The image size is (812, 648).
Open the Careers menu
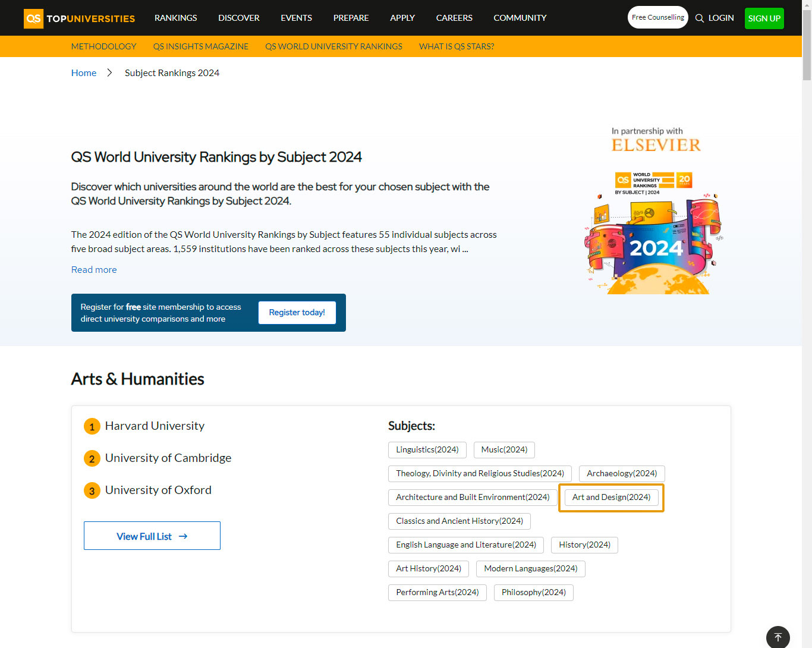[x=454, y=18]
